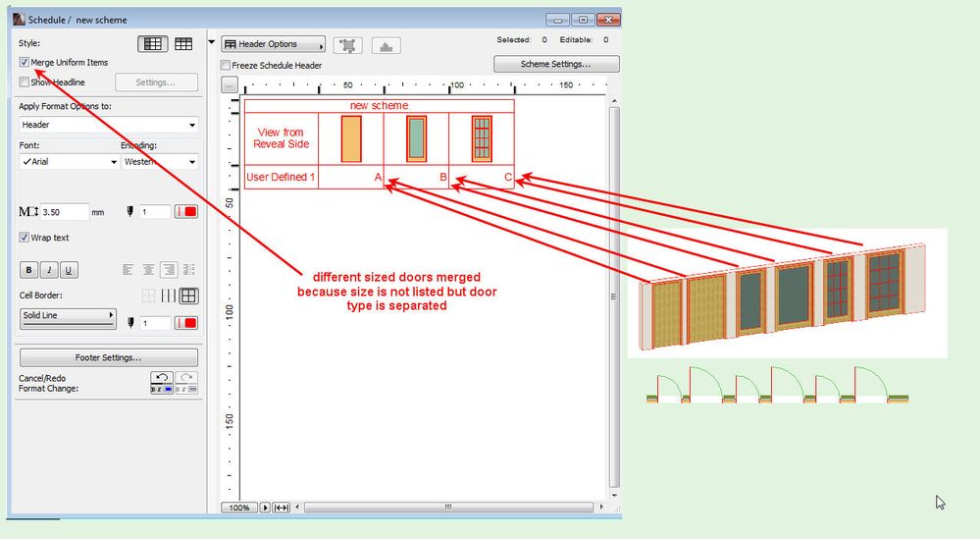The width and height of the screenshot is (980, 539).
Task: Open the Solid Line type dropdown
Action: pyautogui.click(x=68, y=317)
